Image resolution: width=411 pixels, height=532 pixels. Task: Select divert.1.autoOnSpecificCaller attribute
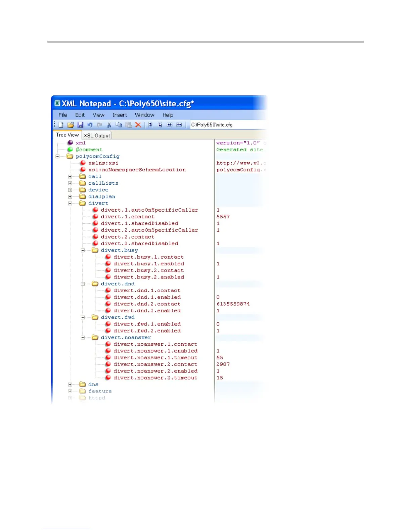click(x=149, y=210)
